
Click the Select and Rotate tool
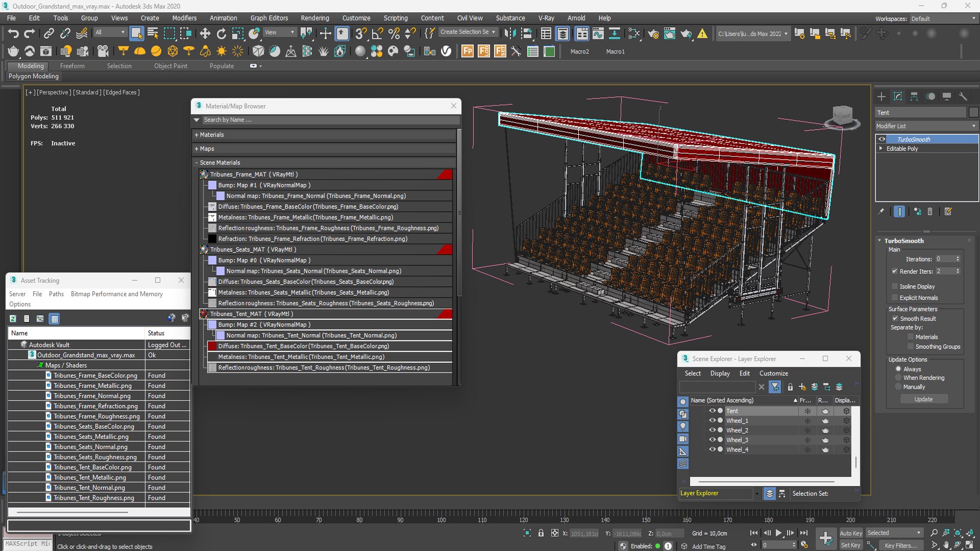[x=221, y=34]
